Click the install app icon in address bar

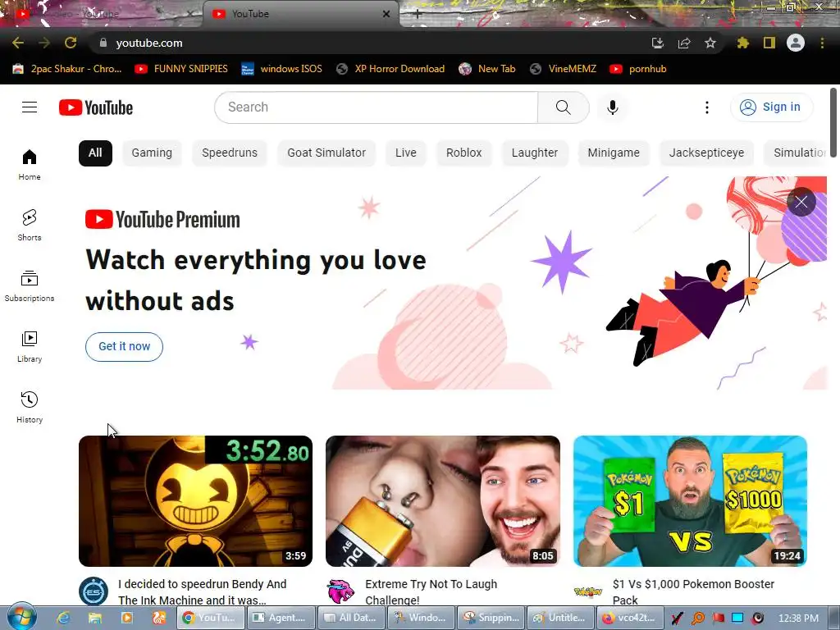click(x=658, y=43)
